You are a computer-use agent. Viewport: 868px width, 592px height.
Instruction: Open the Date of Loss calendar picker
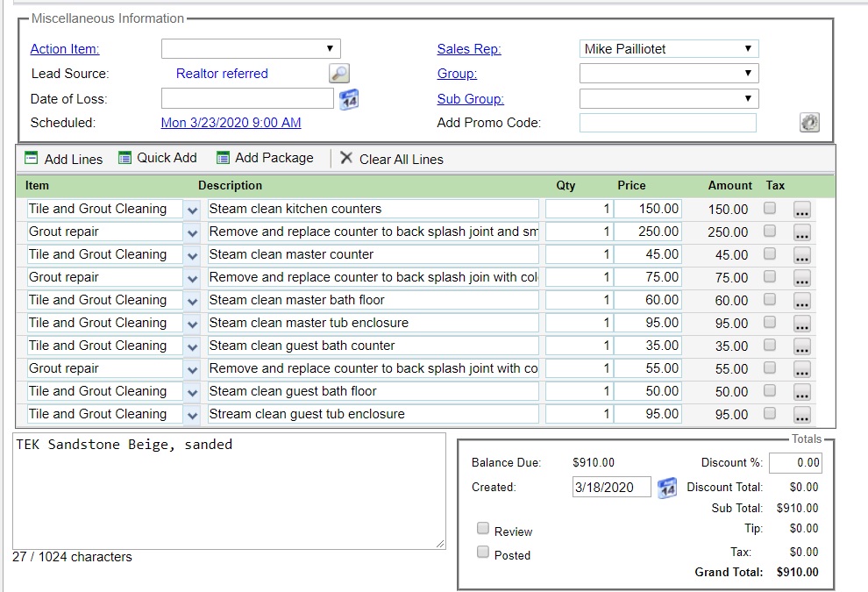(x=349, y=99)
